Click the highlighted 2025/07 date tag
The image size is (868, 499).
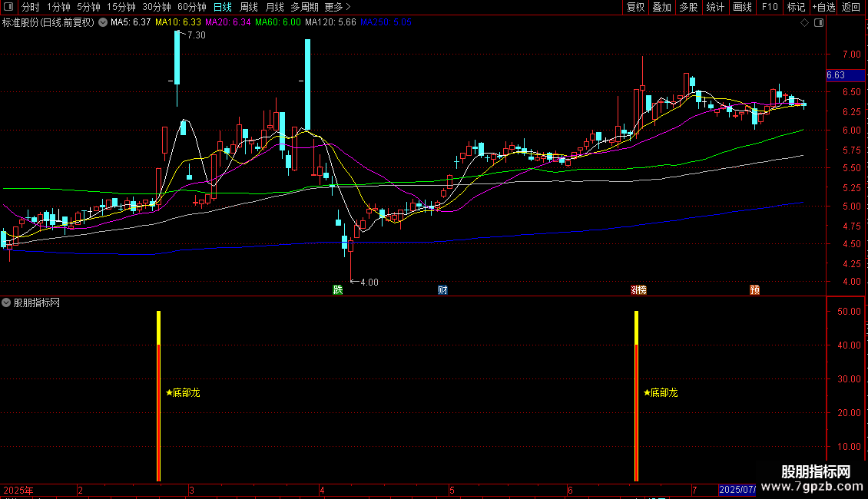click(737, 490)
